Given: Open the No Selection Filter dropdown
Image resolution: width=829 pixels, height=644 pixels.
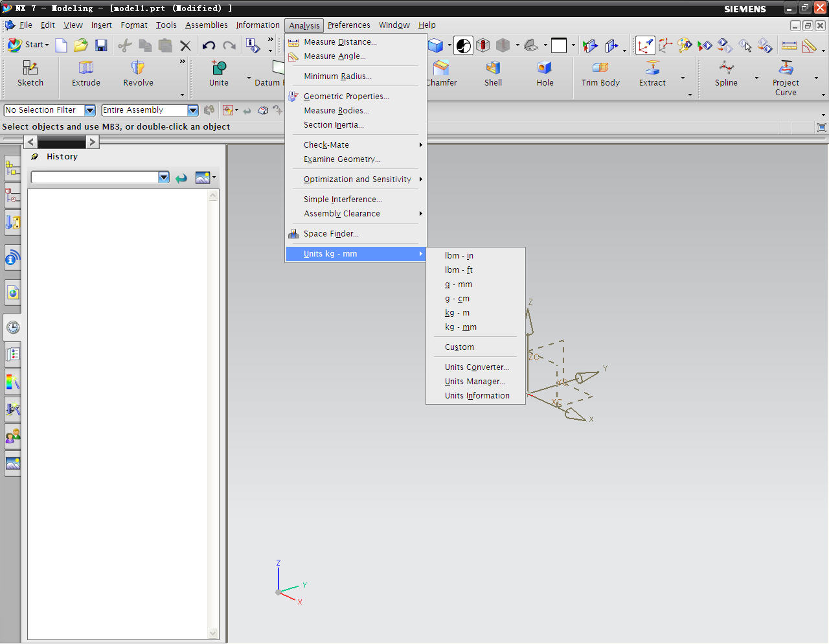Looking at the screenshot, I should [90, 110].
